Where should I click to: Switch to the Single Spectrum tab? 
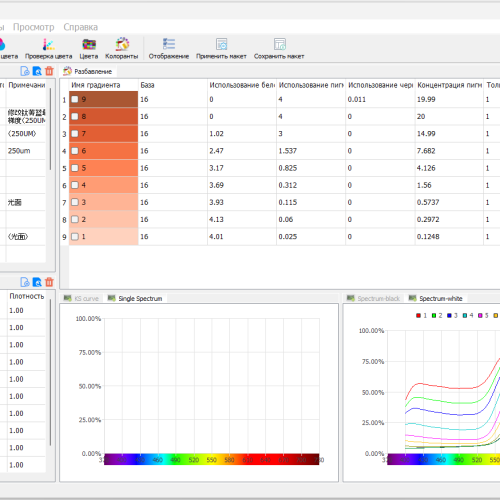[x=135, y=298]
